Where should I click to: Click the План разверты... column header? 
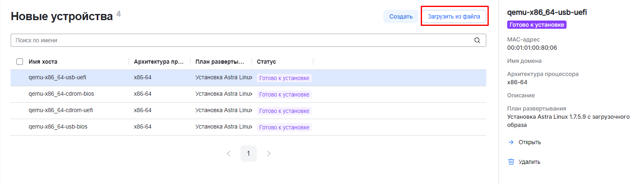tap(220, 62)
